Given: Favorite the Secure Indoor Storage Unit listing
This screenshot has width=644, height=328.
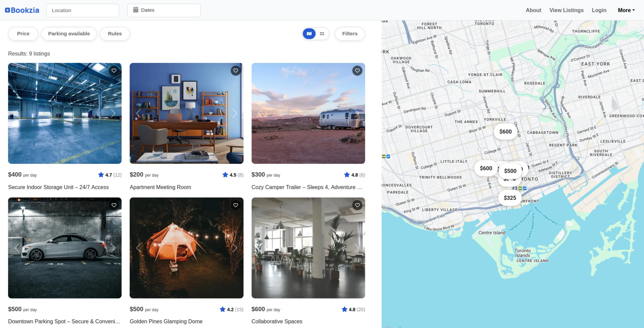Looking at the screenshot, I should 114,71.
